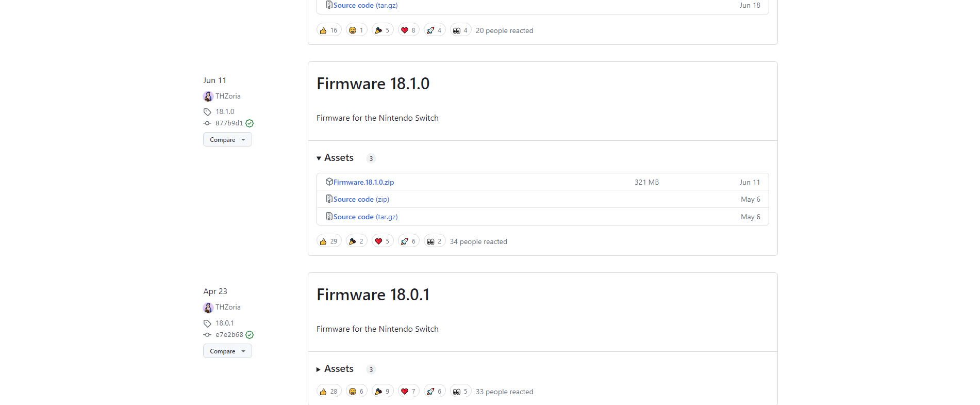
Task: Click eyes reaction on Firmware 18.1.0
Action: coord(435,241)
